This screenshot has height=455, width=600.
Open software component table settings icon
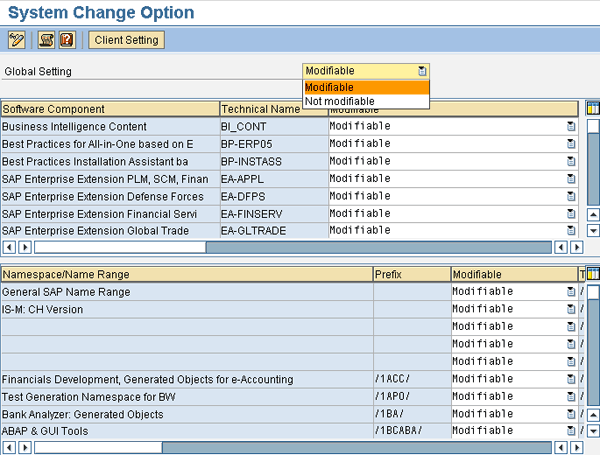click(593, 109)
